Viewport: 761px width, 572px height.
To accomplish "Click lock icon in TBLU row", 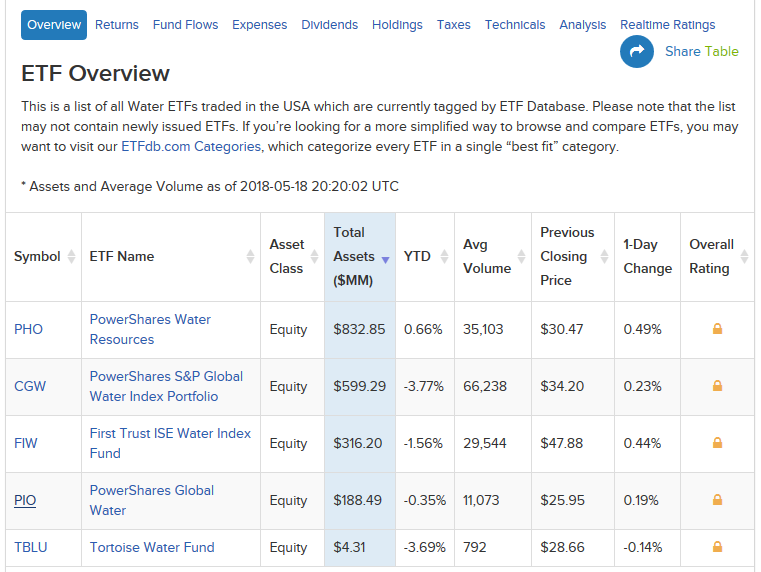I will (x=717, y=547).
